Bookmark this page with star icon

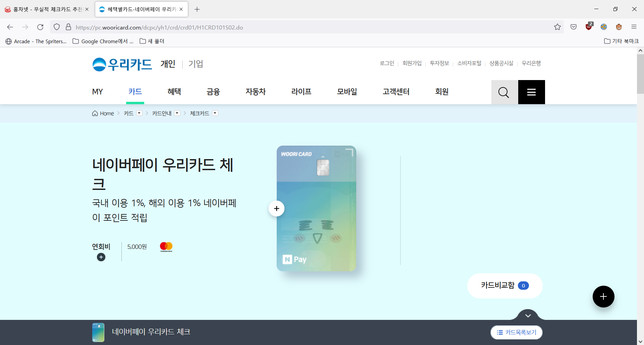point(557,27)
